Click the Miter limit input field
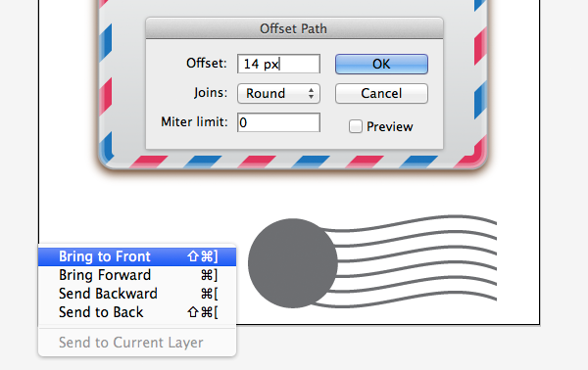This screenshot has width=588, height=370. [x=278, y=122]
